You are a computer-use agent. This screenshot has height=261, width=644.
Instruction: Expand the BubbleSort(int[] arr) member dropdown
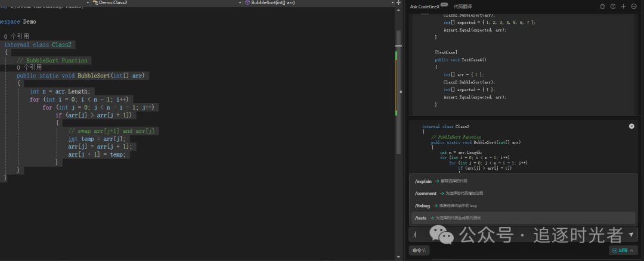pos(393,3)
